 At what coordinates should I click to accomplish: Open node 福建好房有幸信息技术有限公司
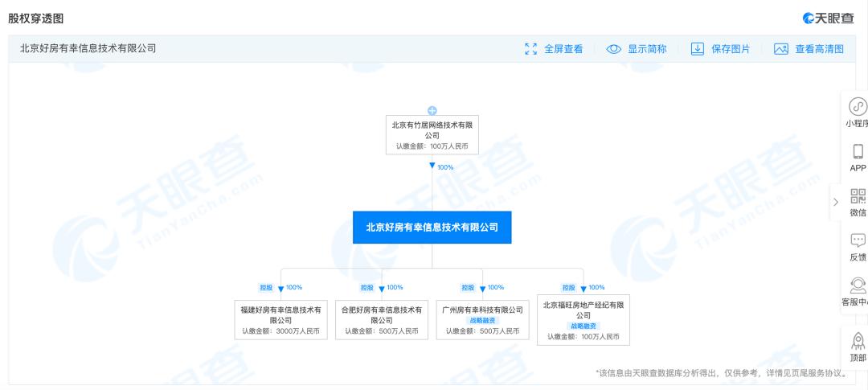(x=280, y=320)
